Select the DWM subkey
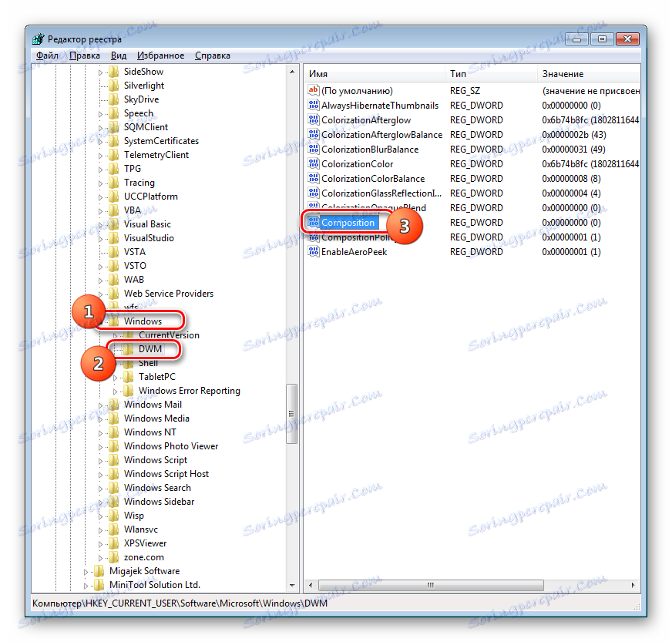Viewport: 672px width, 642px height. 150,349
